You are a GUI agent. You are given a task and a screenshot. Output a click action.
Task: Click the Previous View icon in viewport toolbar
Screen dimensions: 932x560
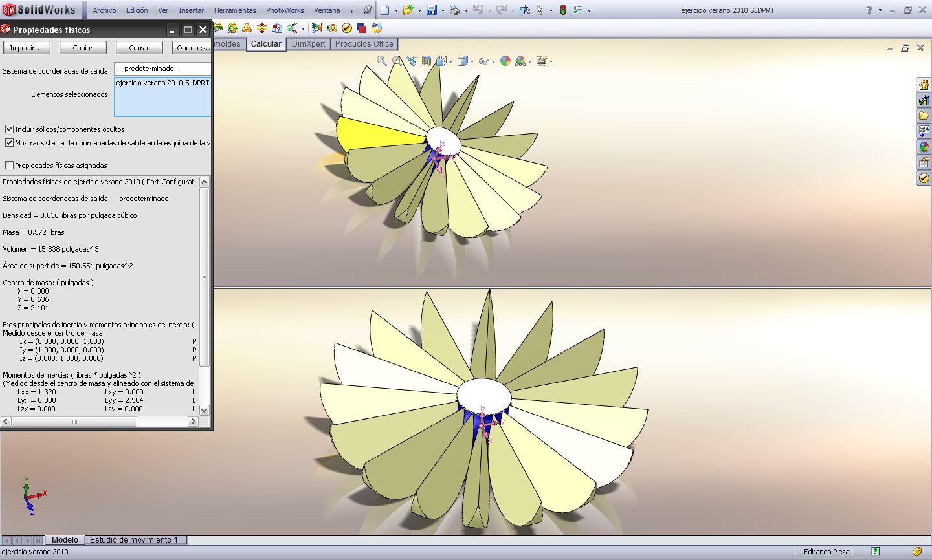pyautogui.click(x=412, y=61)
